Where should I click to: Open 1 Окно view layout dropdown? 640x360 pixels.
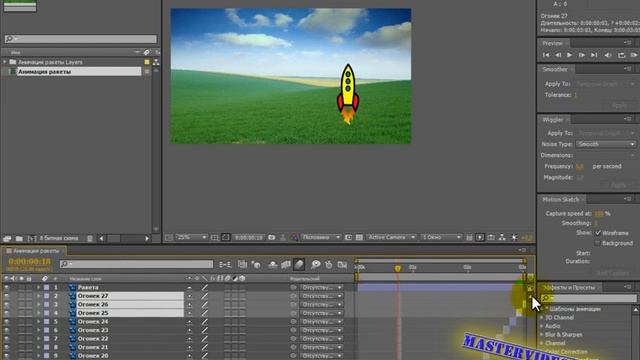(x=441, y=237)
